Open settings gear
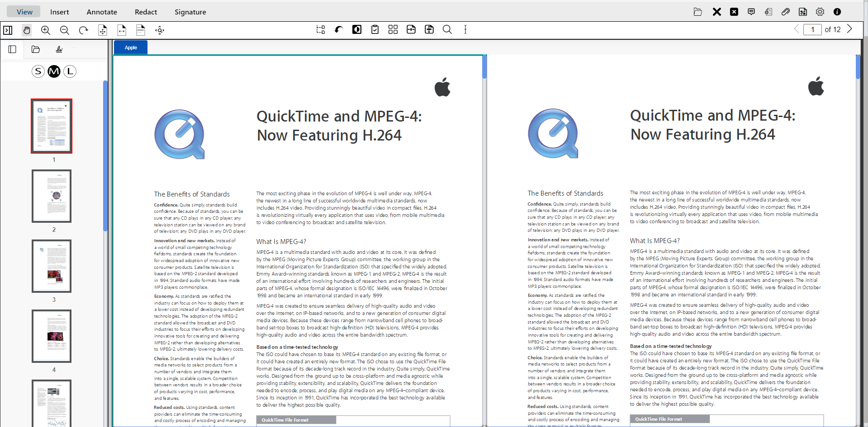 tap(820, 12)
